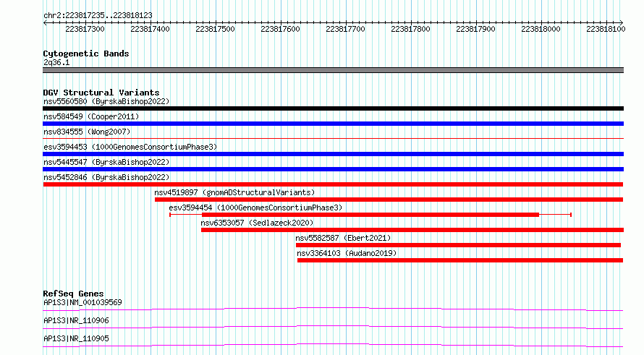Click ruler position 223817900

click(475, 29)
